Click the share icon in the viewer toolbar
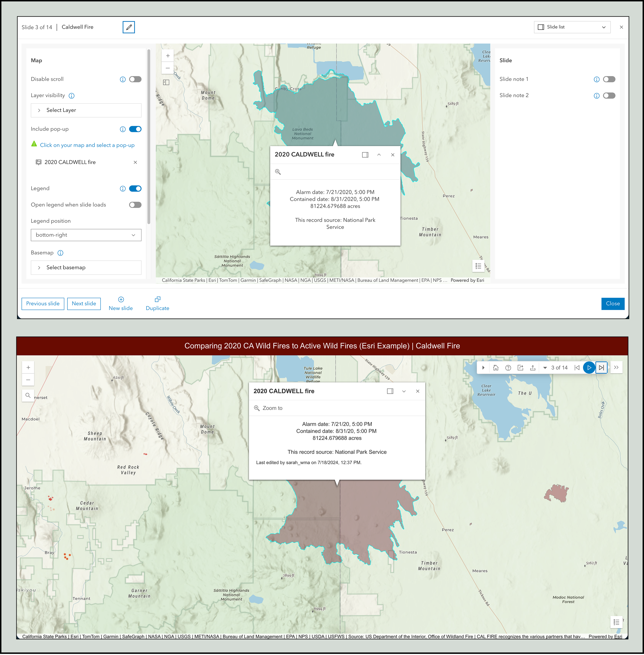The height and width of the screenshot is (655, 644). point(521,368)
